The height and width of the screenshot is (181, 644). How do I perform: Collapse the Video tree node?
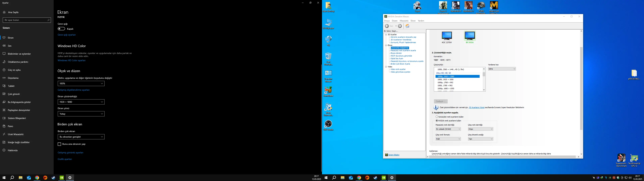click(386, 67)
